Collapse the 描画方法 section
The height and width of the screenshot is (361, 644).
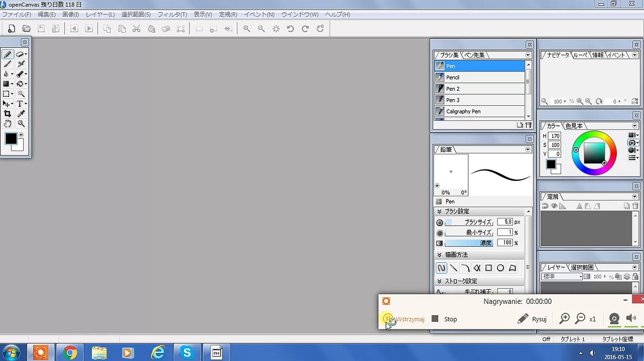point(440,255)
